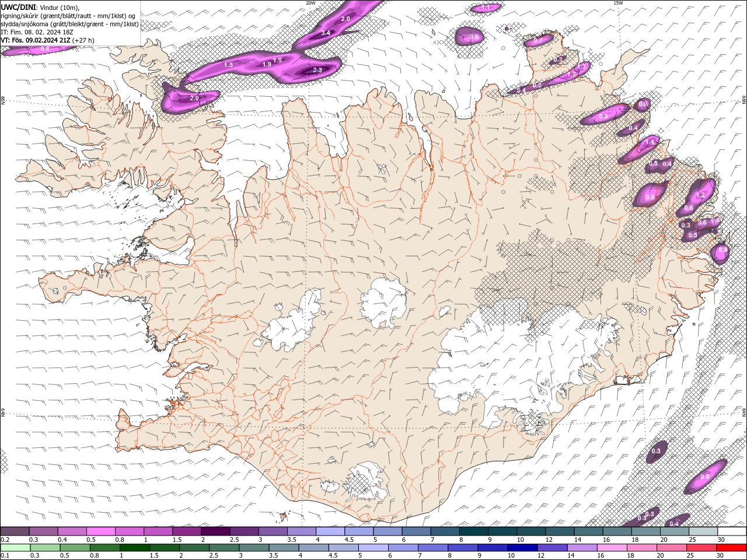747x560 pixels.
Task: Select the 'Vindur (10m)' text in the header
Action: pyautogui.click(x=60, y=7)
